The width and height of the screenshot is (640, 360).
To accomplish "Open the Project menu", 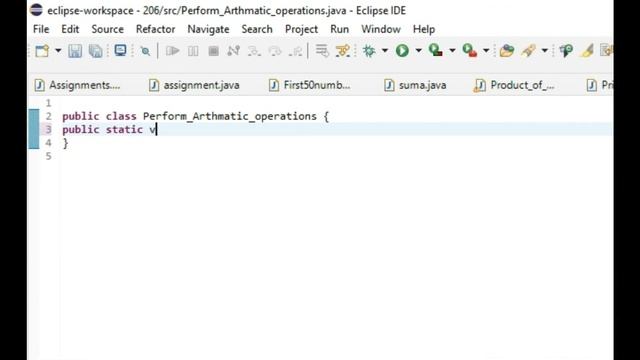I will [302, 29].
